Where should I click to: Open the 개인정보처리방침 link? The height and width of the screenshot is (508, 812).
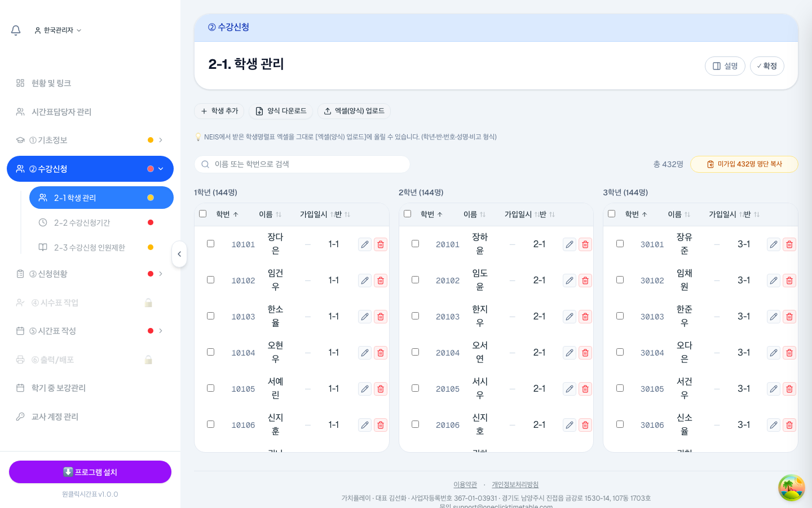(515, 485)
